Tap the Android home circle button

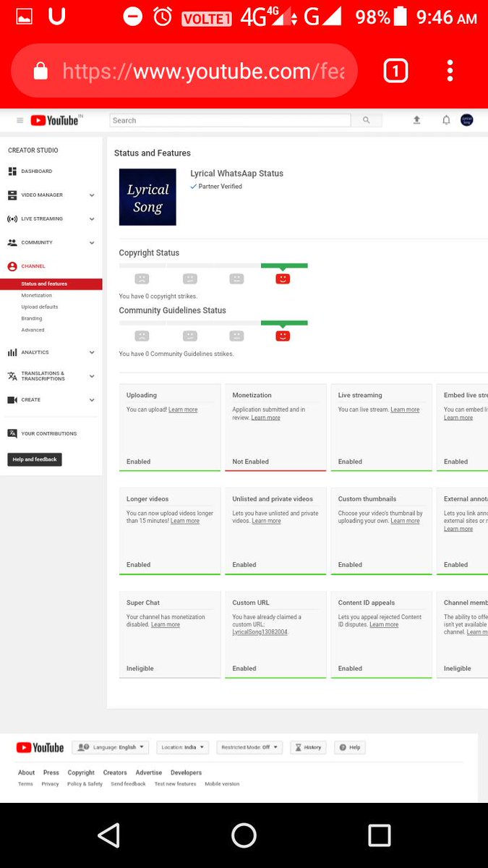(244, 835)
